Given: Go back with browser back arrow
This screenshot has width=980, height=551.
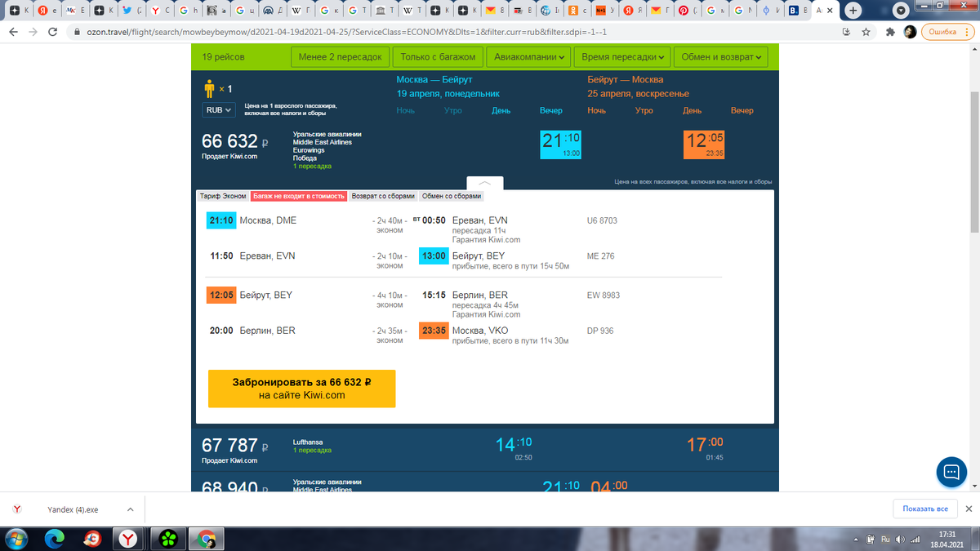Looking at the screenshot, I should tap(14, 32).
